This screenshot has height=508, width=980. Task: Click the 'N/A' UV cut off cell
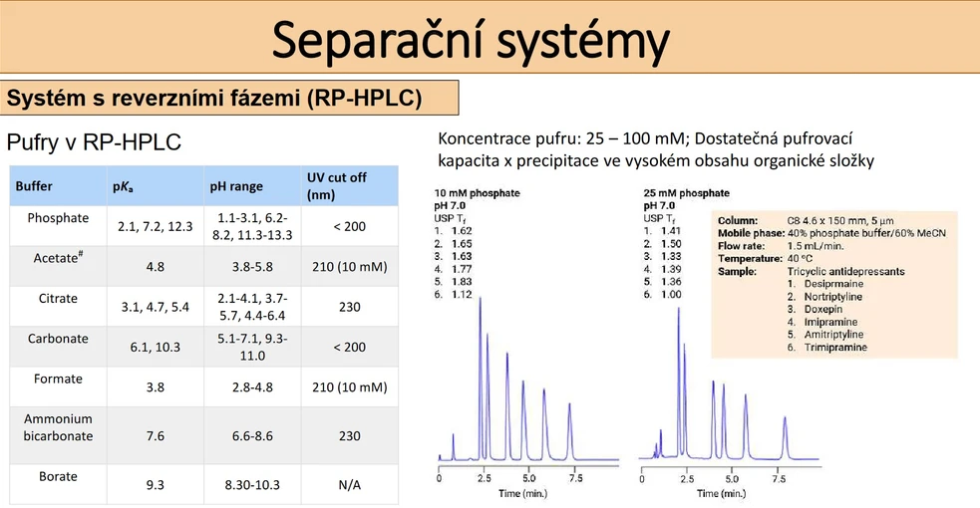coord(349,485)
